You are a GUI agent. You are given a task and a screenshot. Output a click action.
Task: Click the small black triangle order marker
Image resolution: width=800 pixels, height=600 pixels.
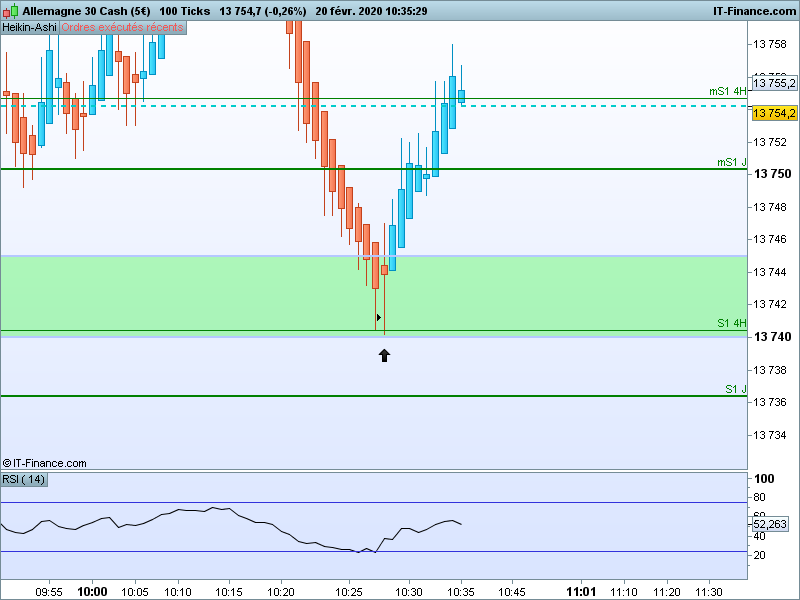(379, 317)
